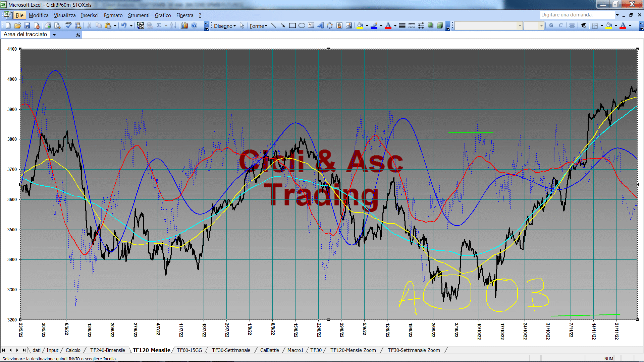This screenshot has width=644, height=362.
Task: Open the Chart Wizard icon
Action: click(x=184, y=25)
